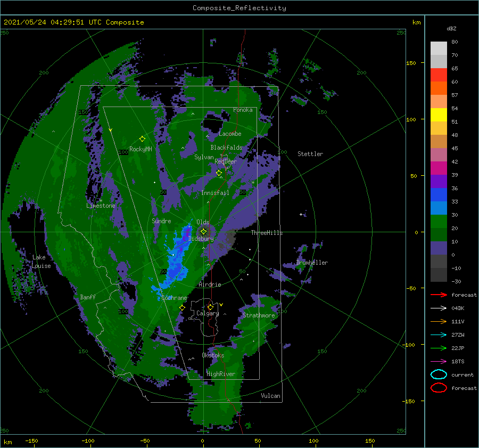Click the Blackfalds label
The height and width of the screenshot is (448, 479).
[x=226, y=148]
